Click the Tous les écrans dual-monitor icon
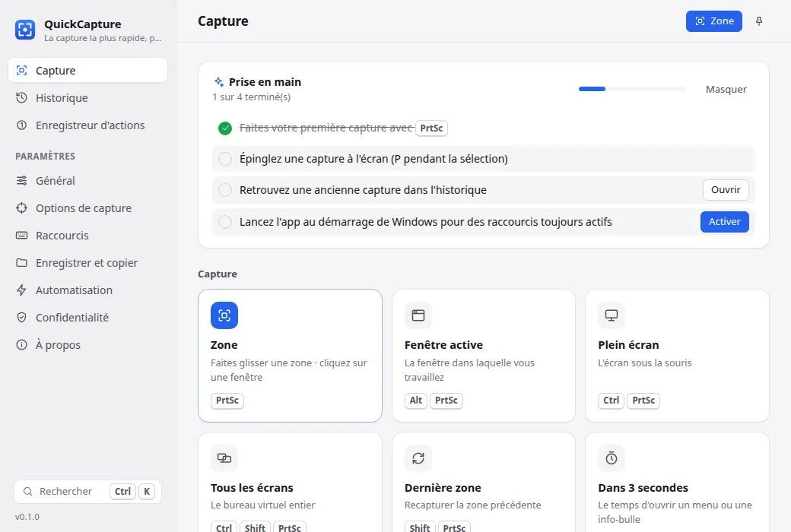 coord(224,458)
